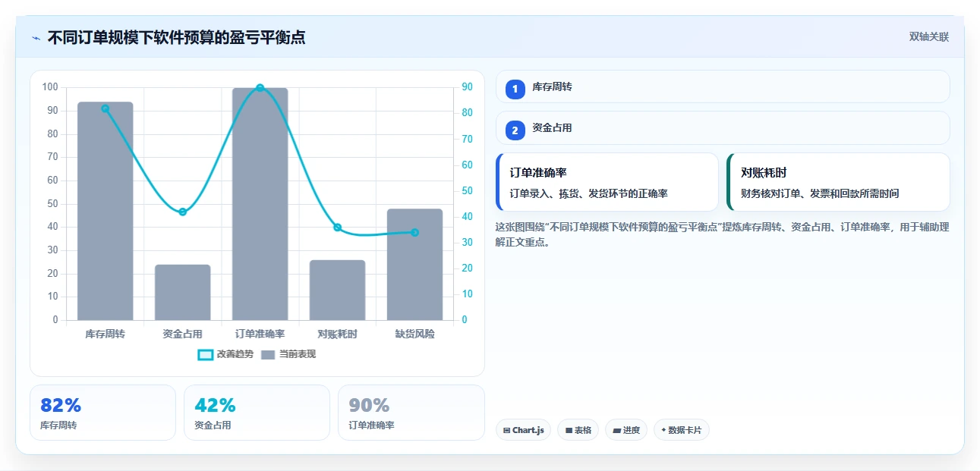Viewport: 980px width, 471px height.
Task: Click the 对账耗时 bar in chart
Action: coord(337,290)
